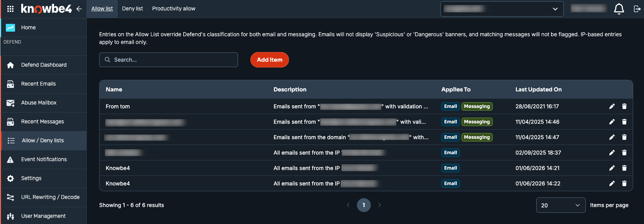644x224 pixels.
Task: Click the logout icon in header
Action: pyautogui.click(x=637, y=8)
